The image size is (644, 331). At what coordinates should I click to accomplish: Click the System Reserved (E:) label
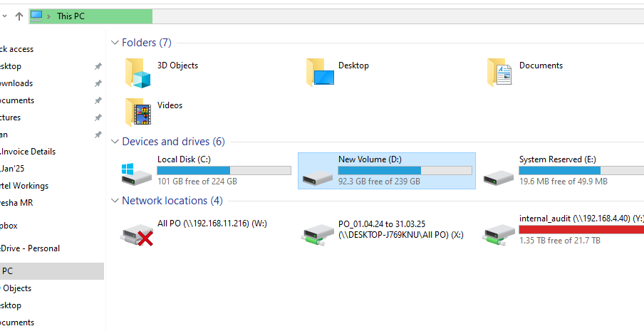tap(557, 159)
